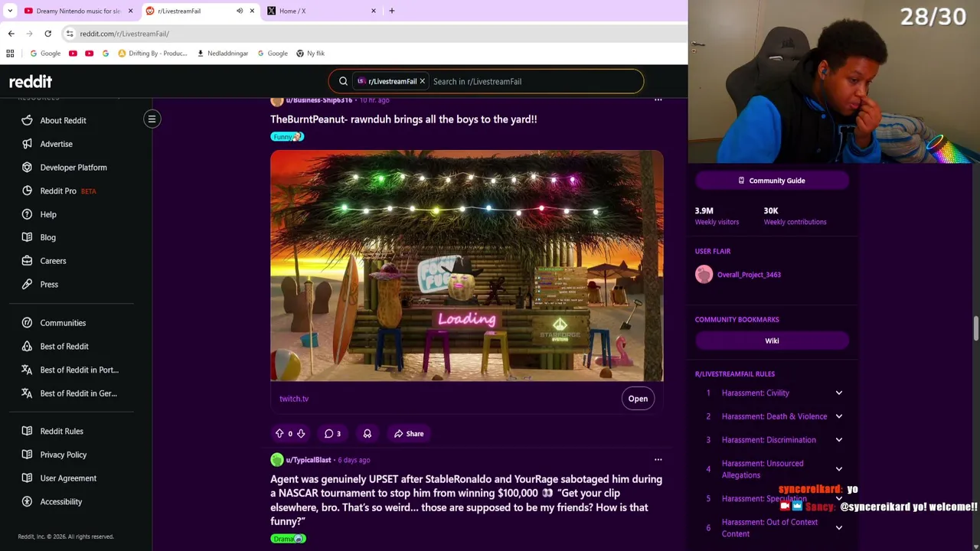Open comments on TheBurntPeanut post
Image resolution: width=980 pixels, height=551 pixels.
click(x=332, y=433)
